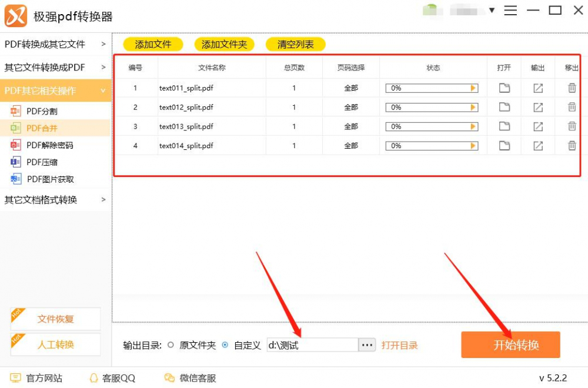Select file name text013_split.pdf
Viewport: 588px width, 388px height.
[186, 126]
